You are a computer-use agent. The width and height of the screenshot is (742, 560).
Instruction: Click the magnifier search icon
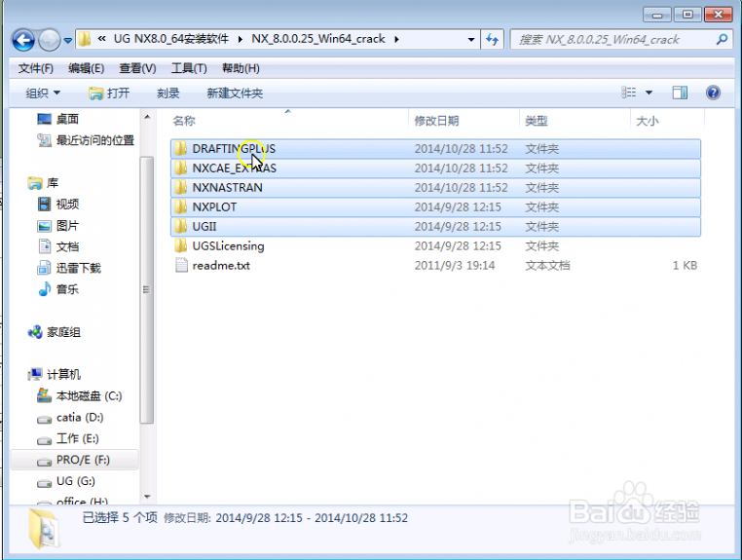(x=722, y=39)
